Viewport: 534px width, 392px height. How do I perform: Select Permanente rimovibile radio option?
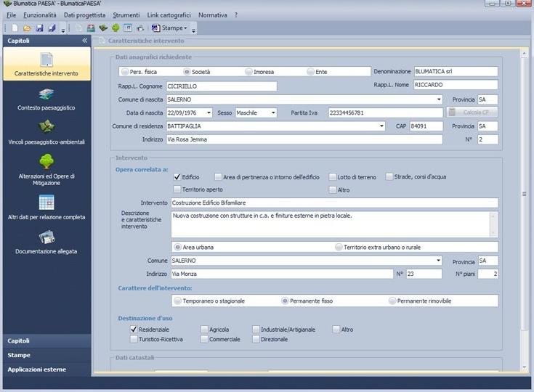[x=392, y=301]
